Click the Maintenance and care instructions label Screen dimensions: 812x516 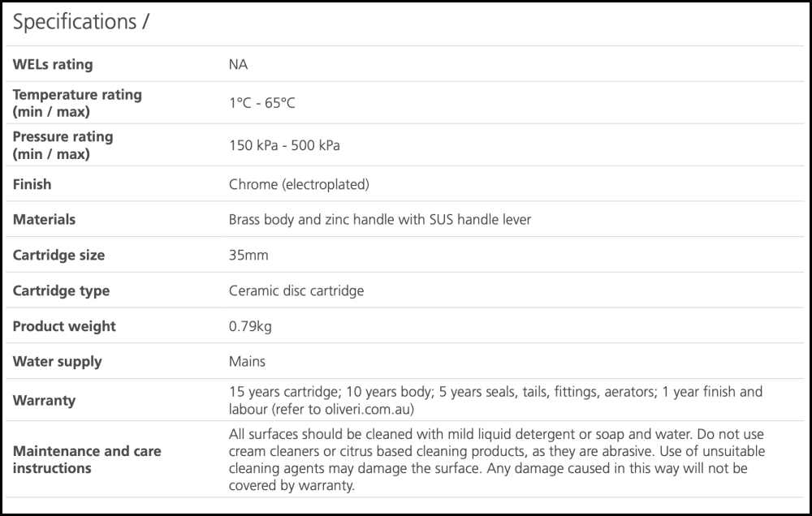[87, 459]
